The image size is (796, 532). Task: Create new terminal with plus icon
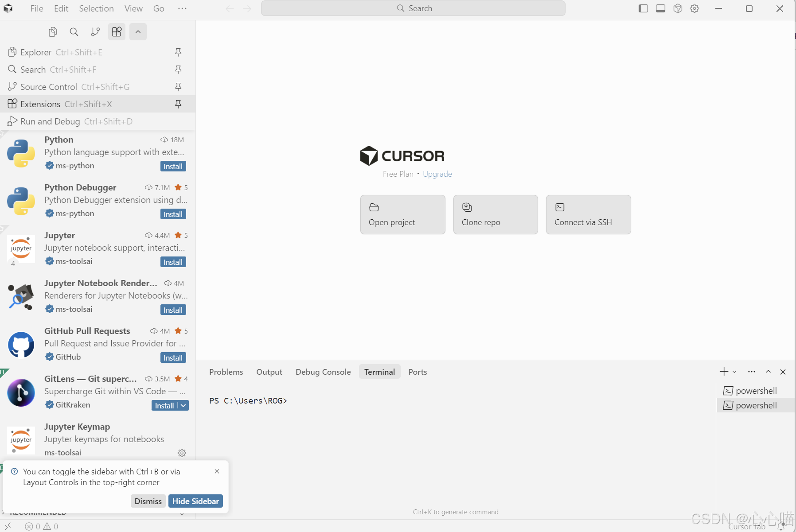(724, 372)
